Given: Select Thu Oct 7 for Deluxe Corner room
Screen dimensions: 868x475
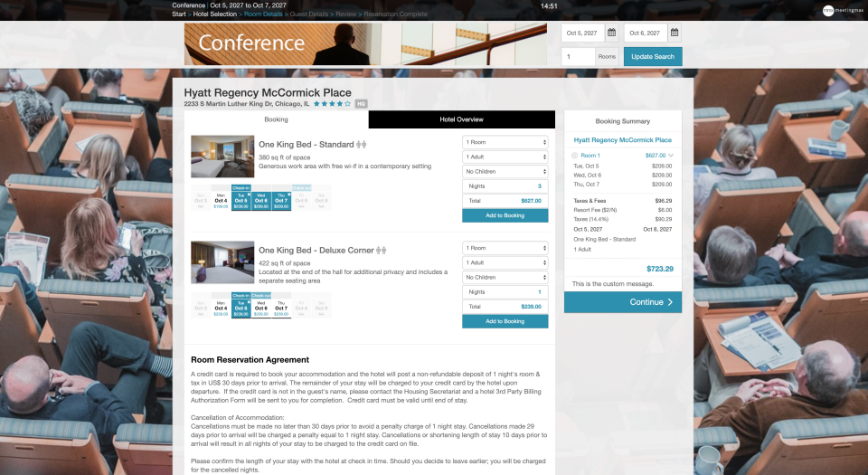Looking at the screenshot, I should 281,309.
